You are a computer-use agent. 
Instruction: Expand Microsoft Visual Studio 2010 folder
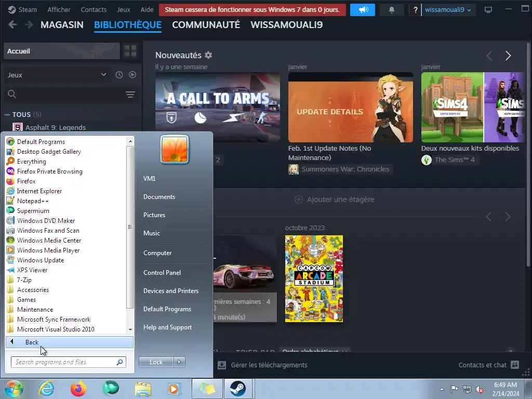coord(56,329)
